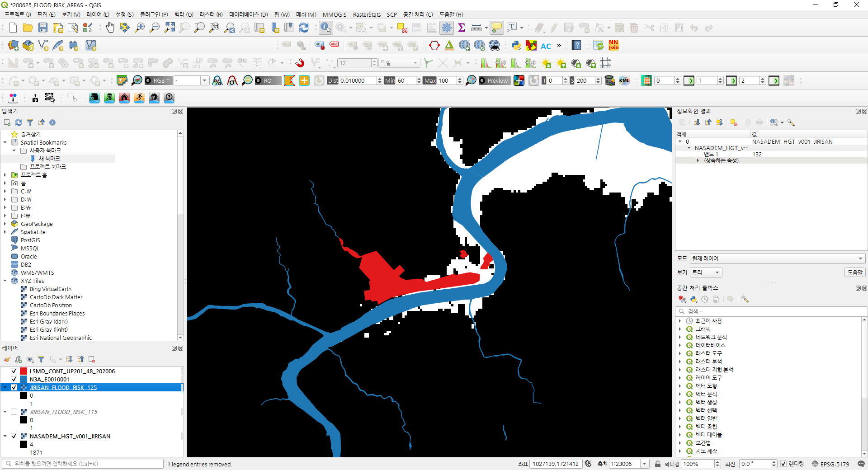Select the Bing VirtualEarth tile entry

coord(51,289)
